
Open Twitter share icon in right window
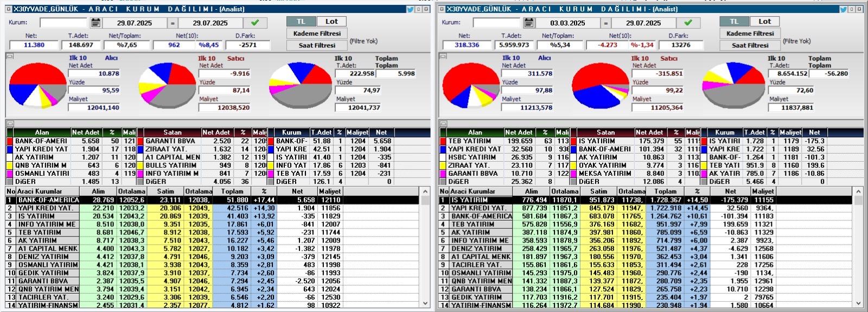point(843,9)
